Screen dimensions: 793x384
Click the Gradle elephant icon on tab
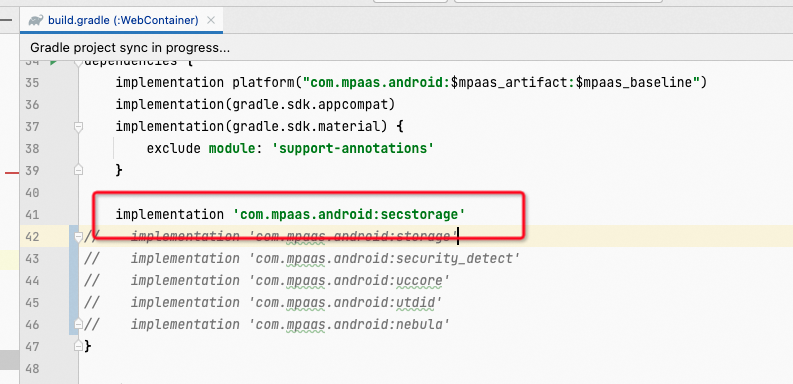[36, 20]
